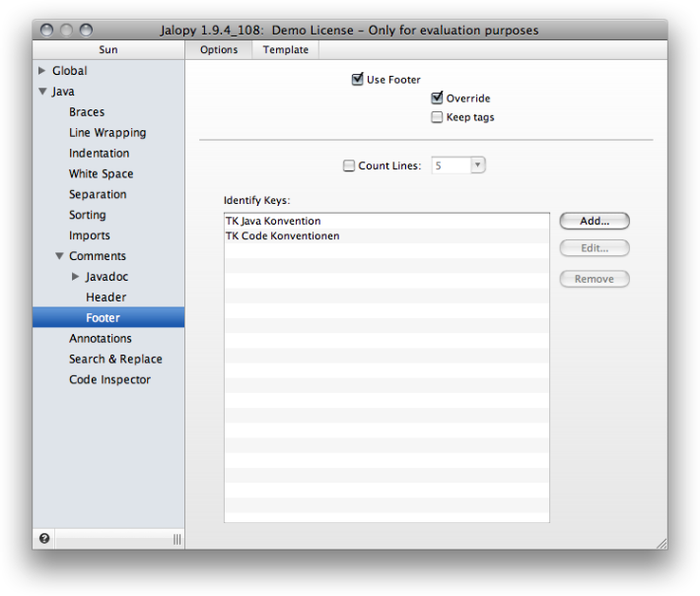The height and width of the screenshot is (596, 700).
Task: Open the Separation page
Action: pyautogui.click(x=98, y=194)
